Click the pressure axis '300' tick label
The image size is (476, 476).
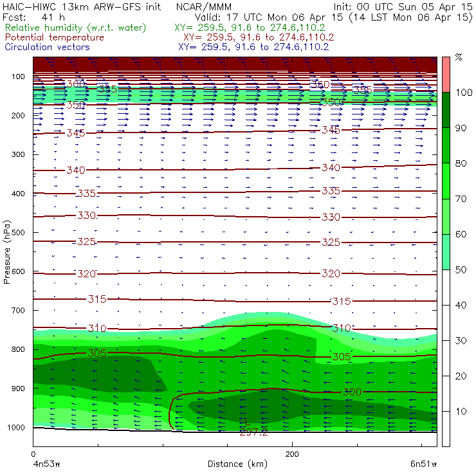pyautogui.click(x=18, y=154)
